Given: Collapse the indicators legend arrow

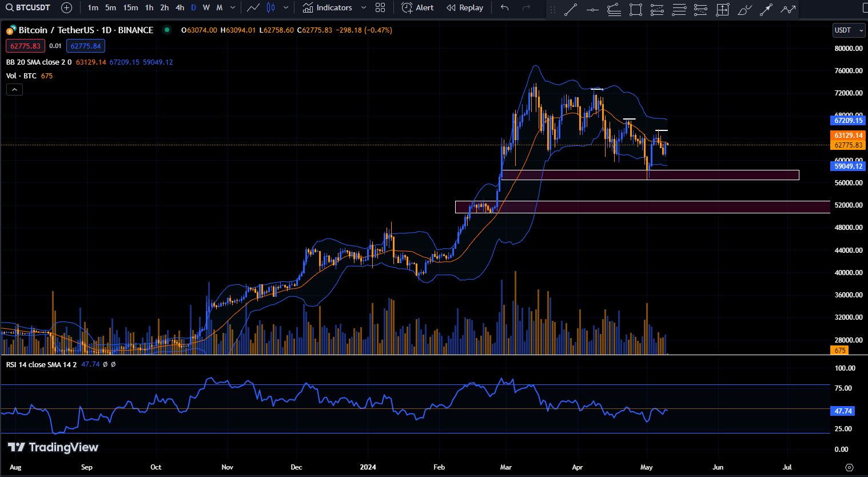Looking at the screenshot, I should [x=14, y=89].
